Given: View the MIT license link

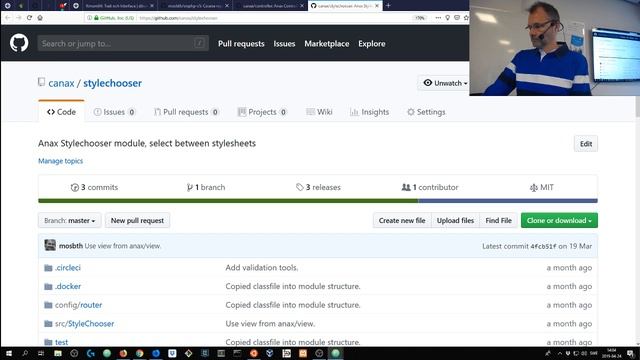Looking at the screenshot, I should (541, 187).
